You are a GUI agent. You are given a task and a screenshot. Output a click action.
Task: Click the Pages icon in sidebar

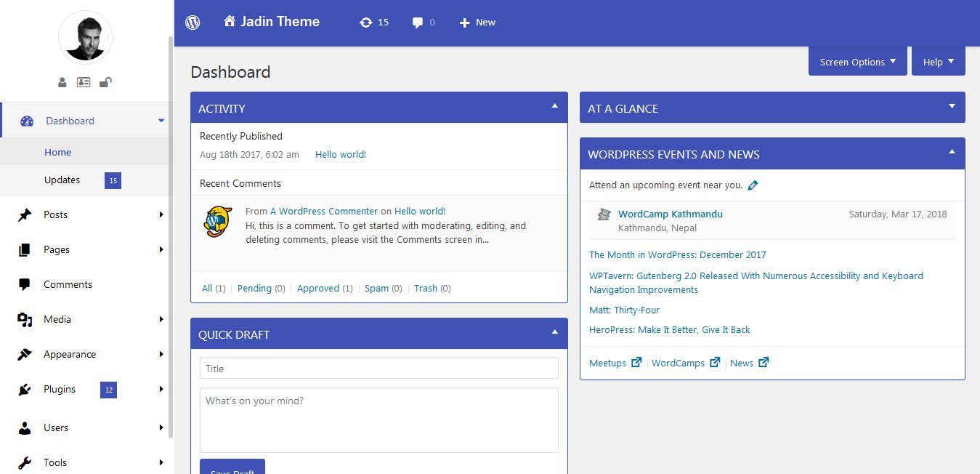point(25,249)
